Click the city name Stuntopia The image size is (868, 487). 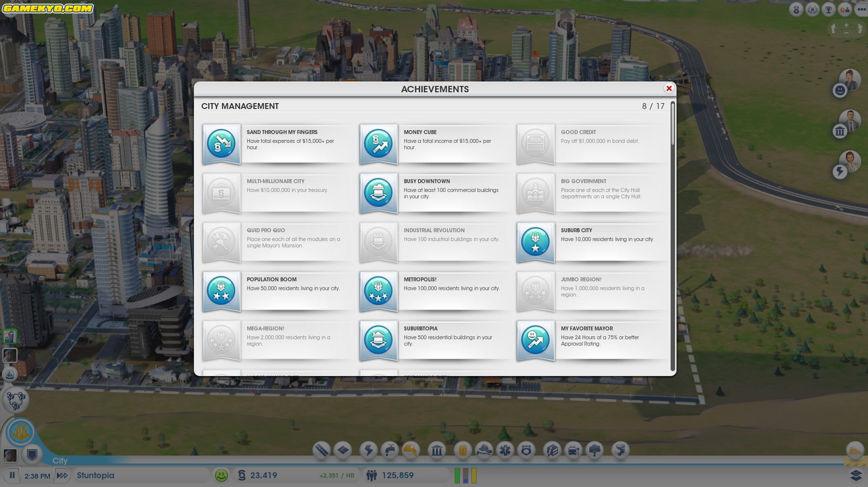(95, 475)
